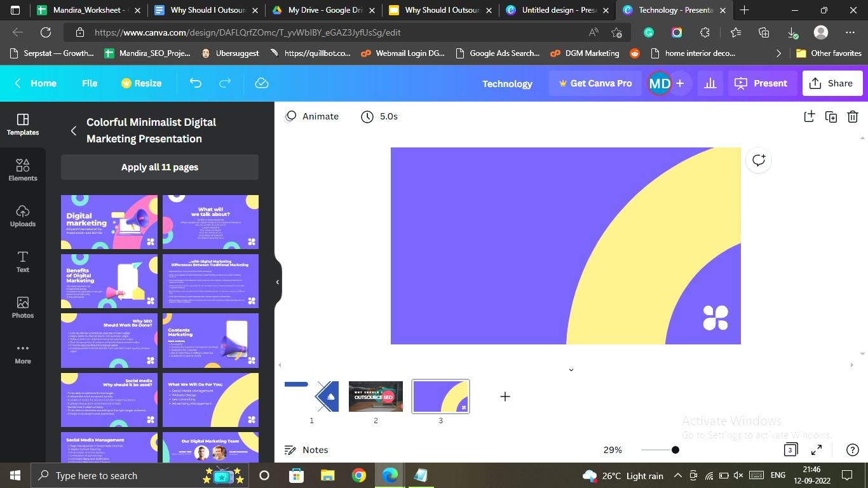Screen dimensions: 868x488
Task: Click the Undo arrow in Canva toolbar
Action: pyautogui.click(x=196, y=83)
